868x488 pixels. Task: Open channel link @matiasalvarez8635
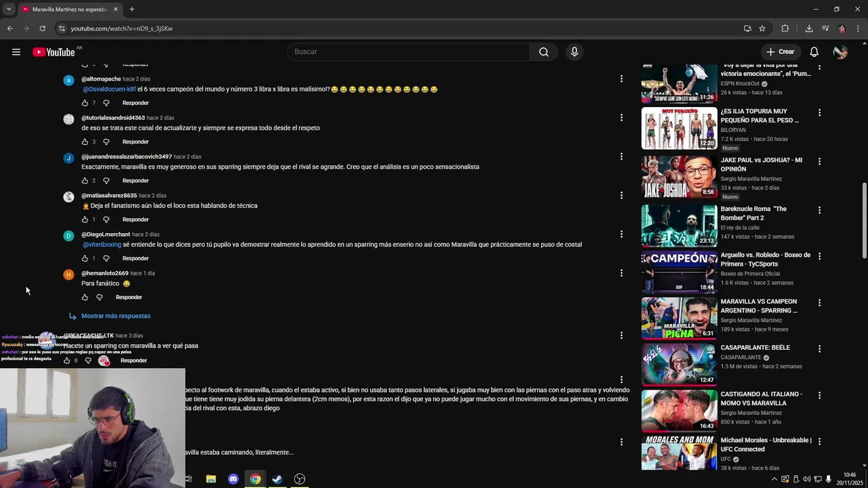pyautogui.click(x=109, y=196)
